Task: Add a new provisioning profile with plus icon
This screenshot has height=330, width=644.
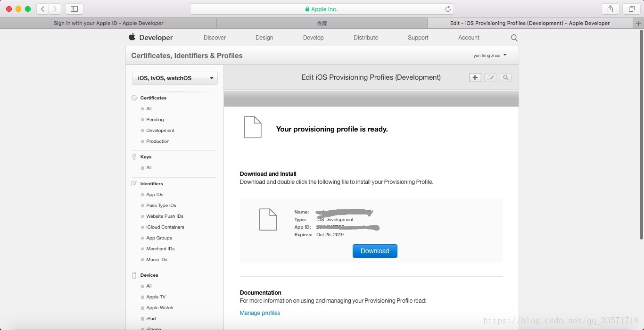Action: 475,78
